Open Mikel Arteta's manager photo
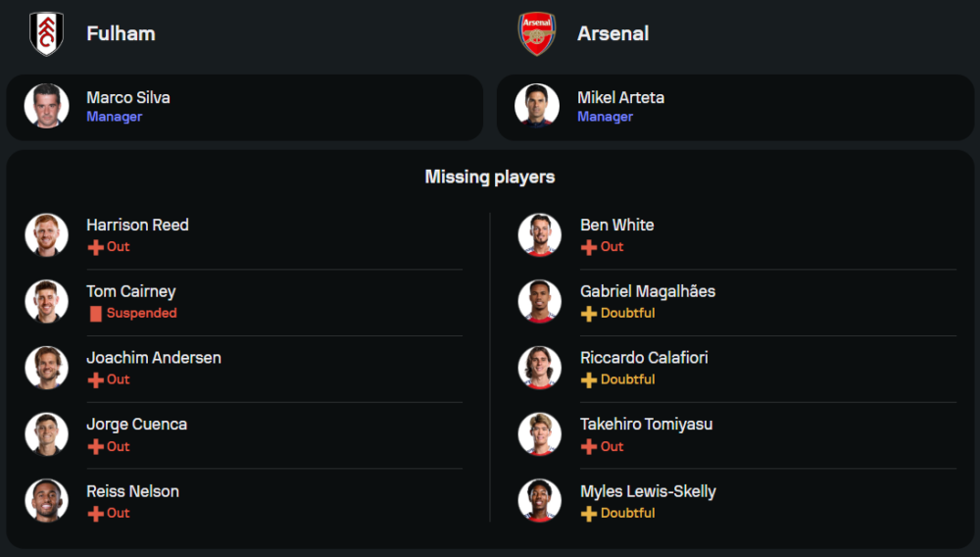The image size is (980, 557). 537,106
